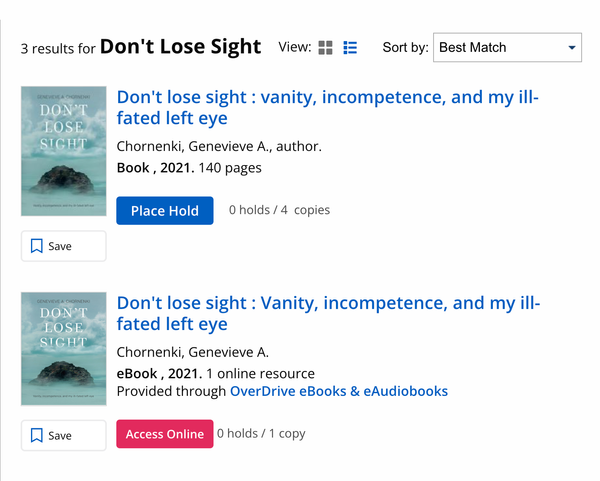The height and width of the screenshot is (481, 600).
Task: Click bookmark icon on eBook Save button
Action: [x=37, y=435]
